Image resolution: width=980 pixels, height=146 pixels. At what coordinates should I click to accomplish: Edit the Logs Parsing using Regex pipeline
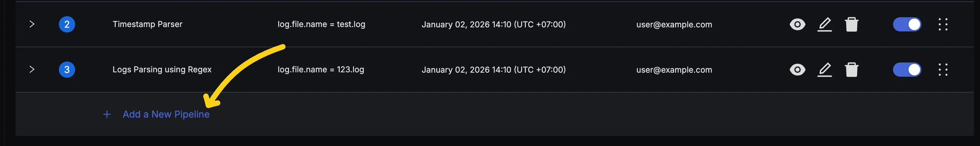tap(824, 70)
